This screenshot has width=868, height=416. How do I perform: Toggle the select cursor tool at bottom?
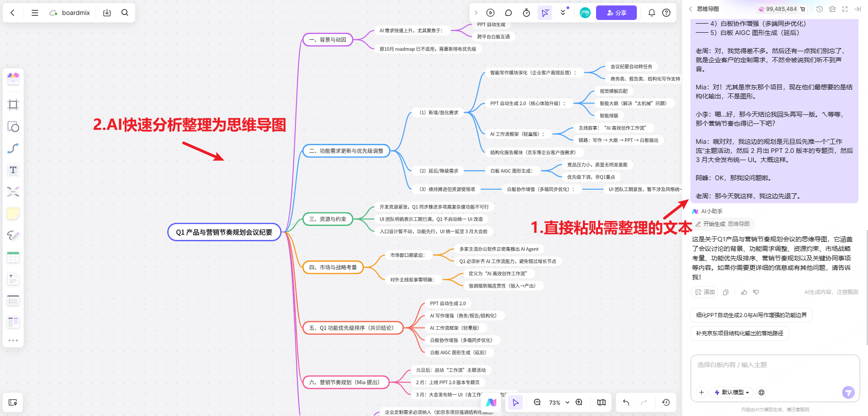pos(515,402)
